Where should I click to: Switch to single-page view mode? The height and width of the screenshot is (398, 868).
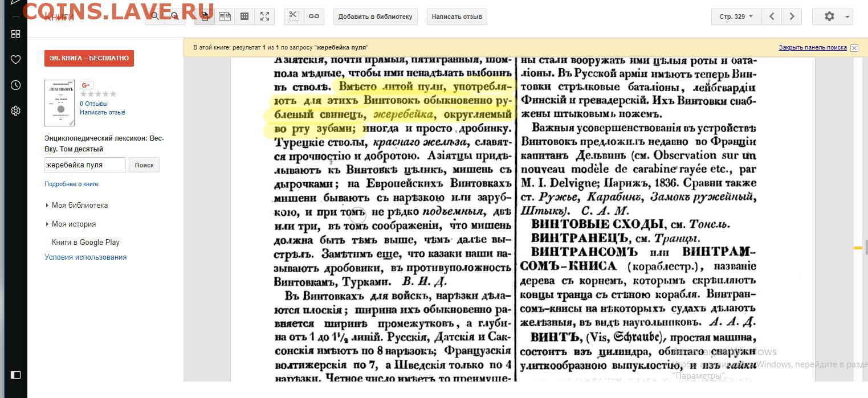(x=205, y=17)
